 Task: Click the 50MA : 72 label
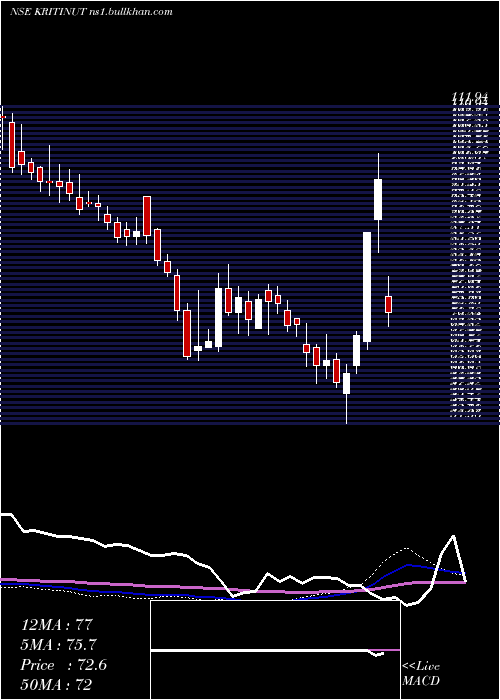pos(56,685)
